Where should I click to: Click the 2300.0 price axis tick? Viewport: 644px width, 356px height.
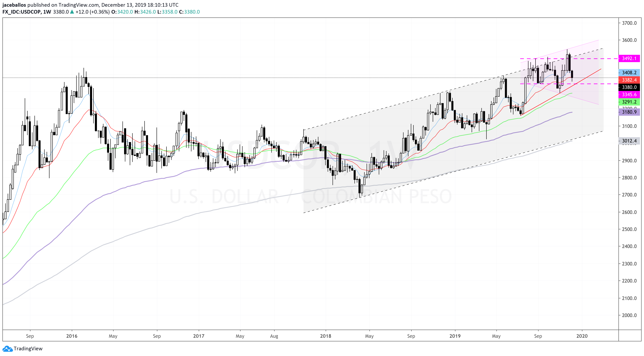click(629, 263)
